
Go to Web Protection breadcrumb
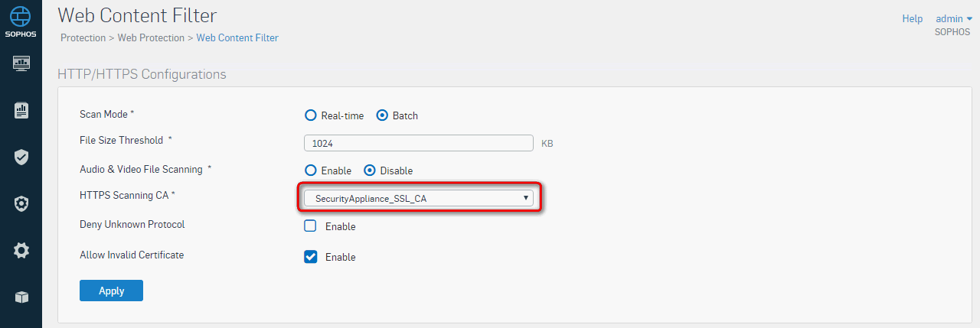pyautogui.click(x=151, y=37)
